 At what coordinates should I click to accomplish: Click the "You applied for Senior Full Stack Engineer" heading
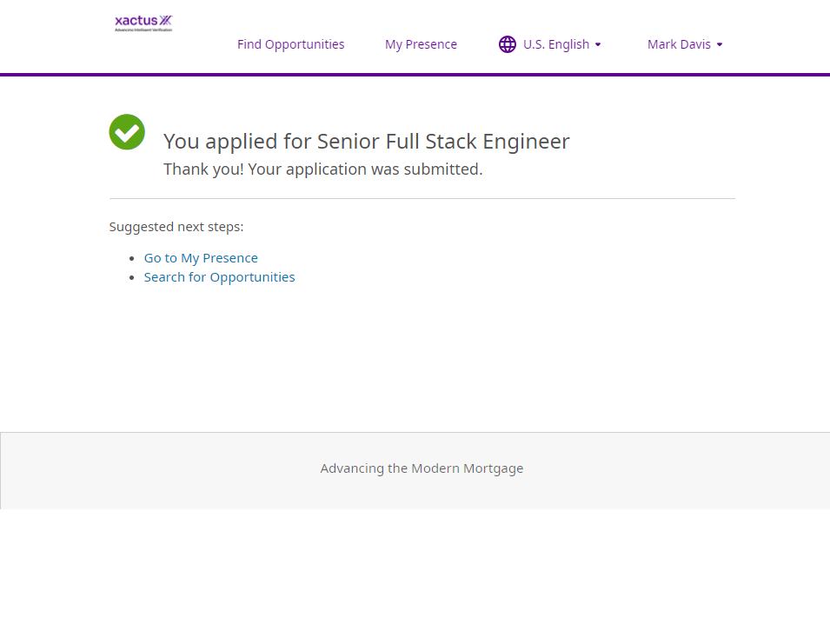point(366,142)
